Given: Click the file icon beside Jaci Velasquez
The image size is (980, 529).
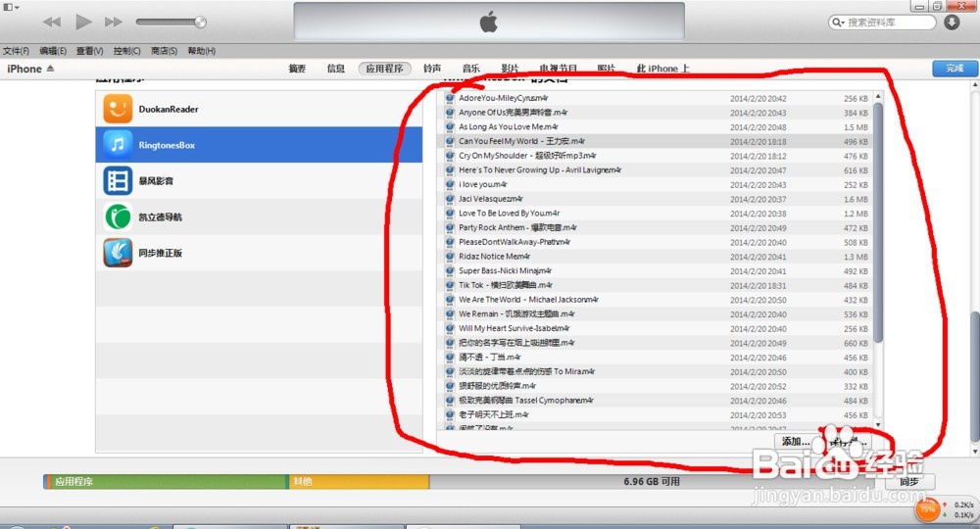Looking at the screenshot, I should tap(450, 199).
